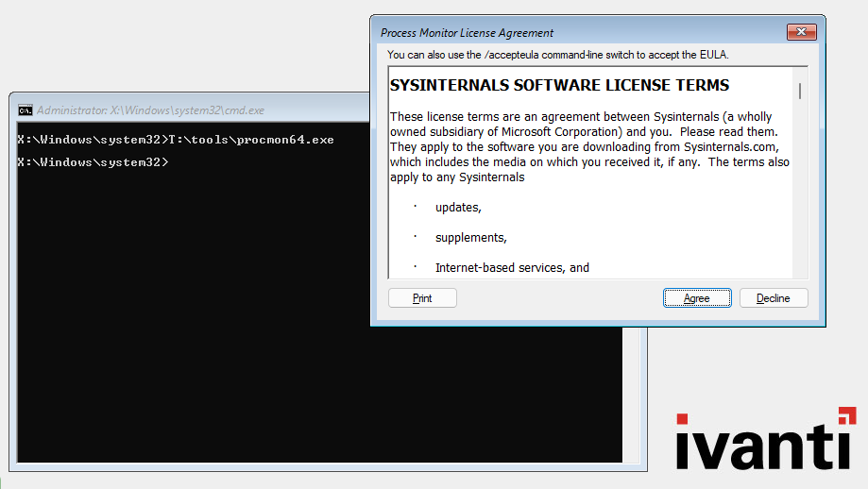
Task: Open the cmd.exe system menu icon
Action: pos(26,110)
